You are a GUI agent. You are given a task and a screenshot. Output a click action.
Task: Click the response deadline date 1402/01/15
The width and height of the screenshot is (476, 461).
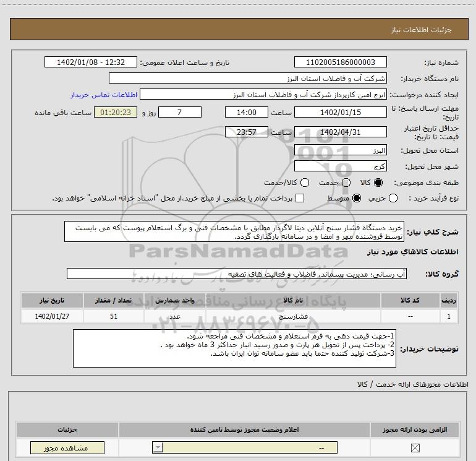tap(340, 112)
